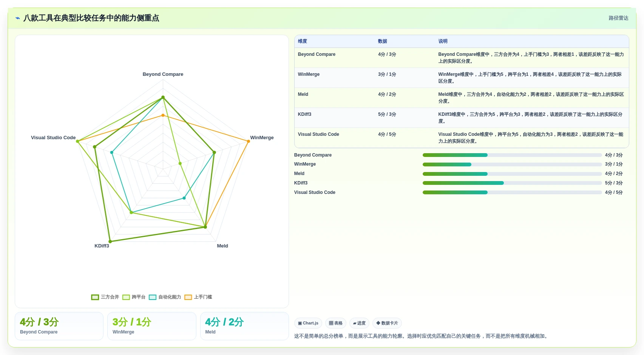Select the Beyond Compare table row name
The height and width of the screenshot is (355, 644).
[317, 54]
